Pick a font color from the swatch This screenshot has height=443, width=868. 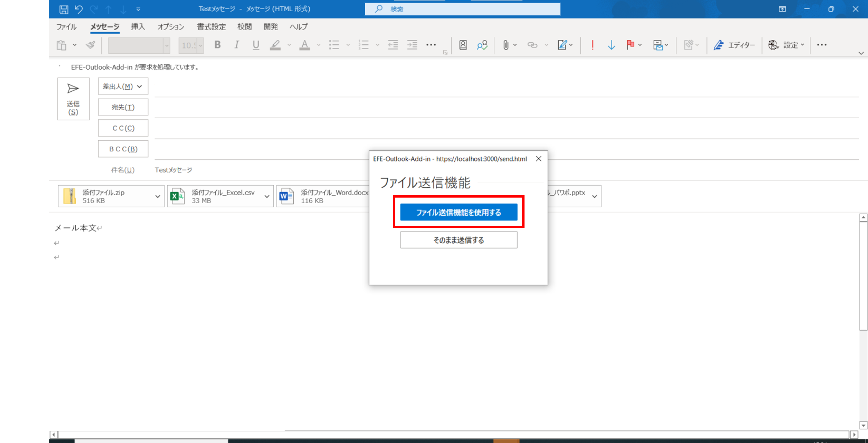point(304,45)
